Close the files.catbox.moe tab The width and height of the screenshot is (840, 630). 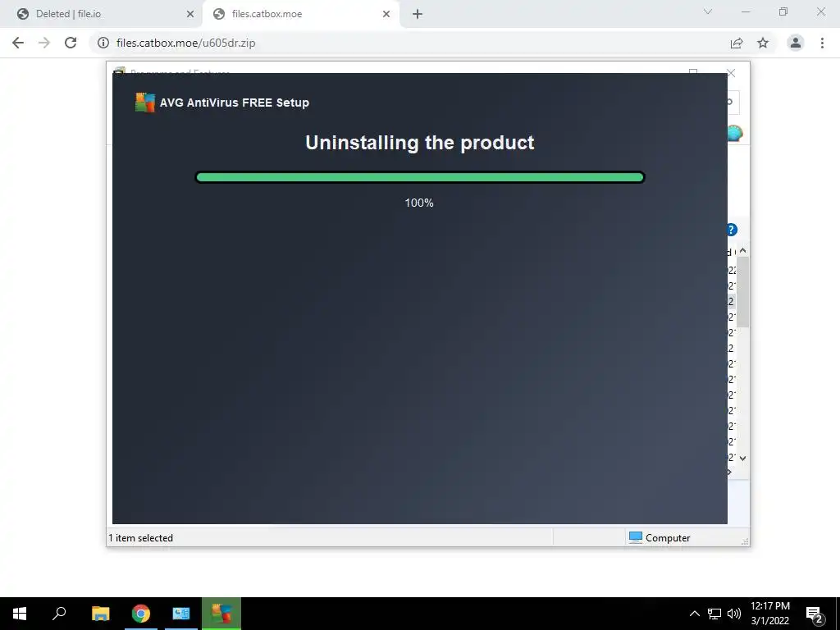pyautogui.click(x=386, y=14)
